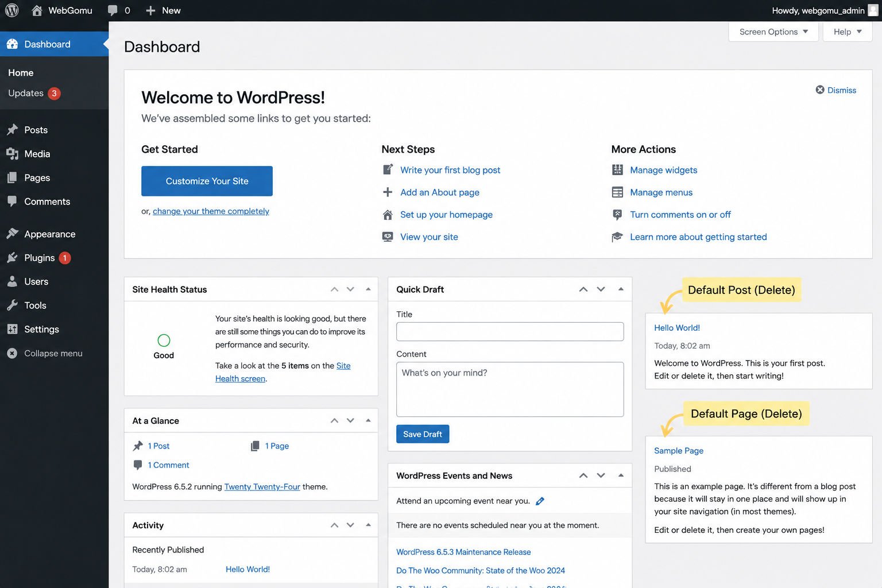Click the monitor icon beside View your site
882x588 pixels.
(388, 237)
